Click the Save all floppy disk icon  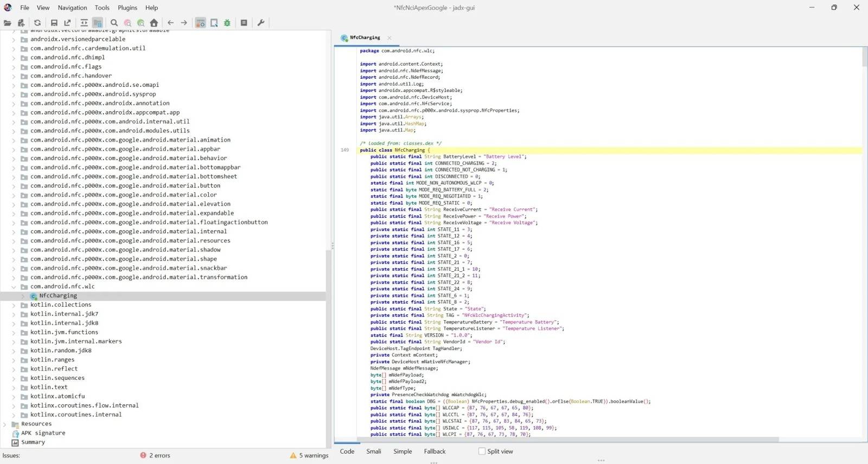click(x=54, y=23)
